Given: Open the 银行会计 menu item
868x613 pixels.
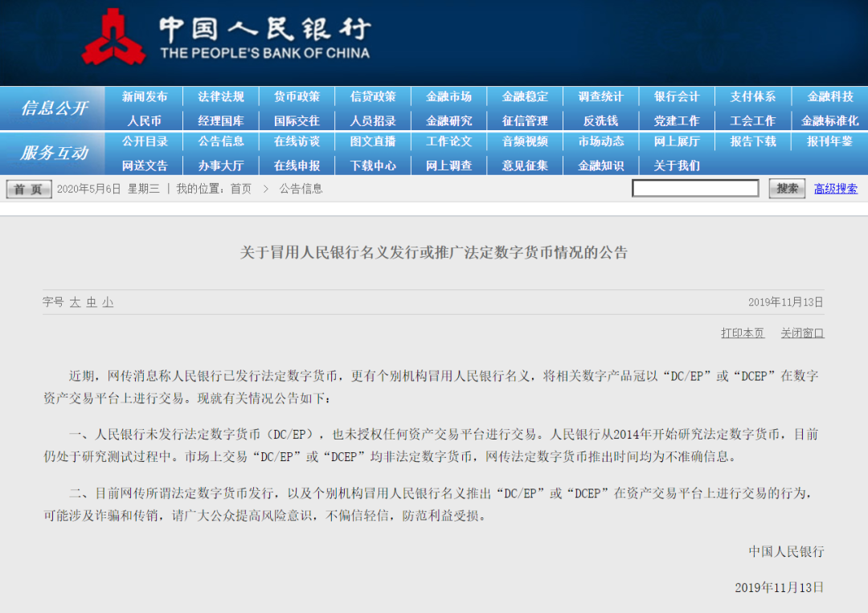Looking at the screenshot, I should pyautogui.click(x=677, y=97).
